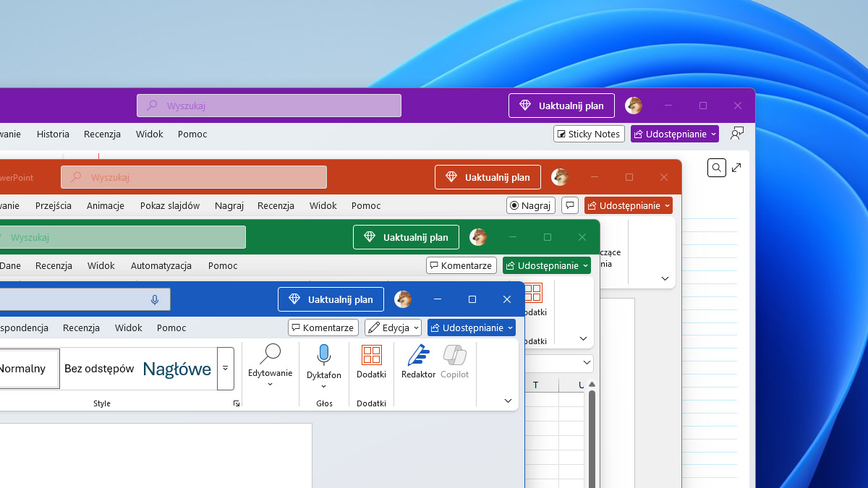Open Automatyzacja tab in Excel
This screenshot has height=488, width=868.
pyautogui.click(x=161, y=265)
